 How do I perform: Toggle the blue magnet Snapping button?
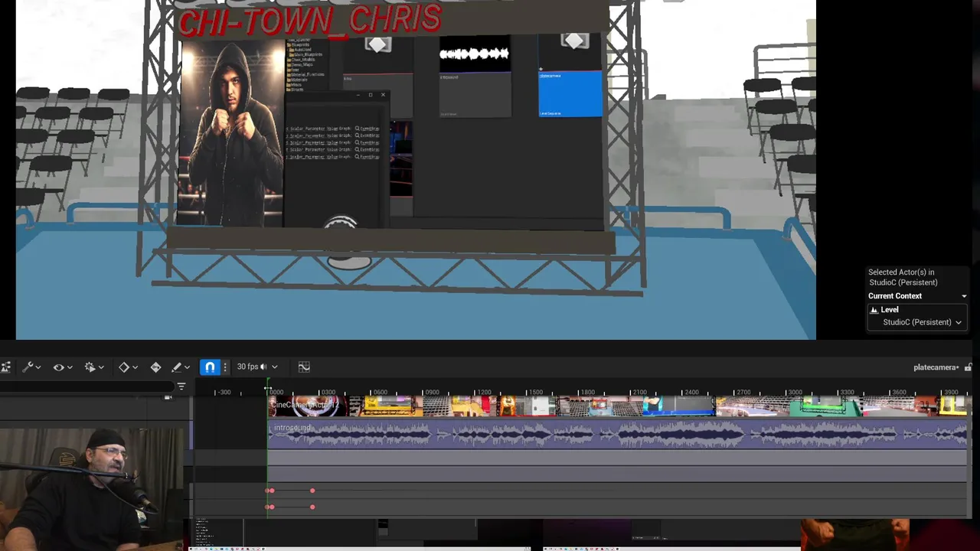pyautogui.click(x=210, y=367)
